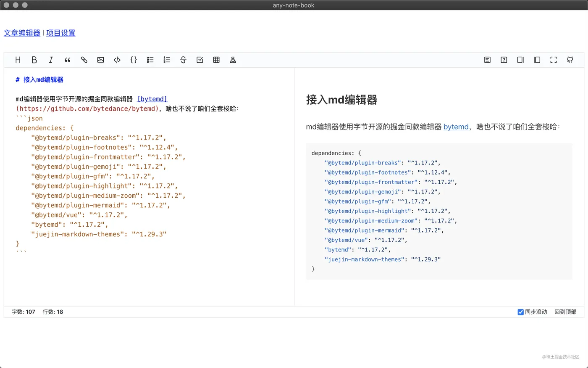The height and width of the screenshot is (368, 588).
Task: Open the 文章编辑器 link
Action: pos(22,33)
